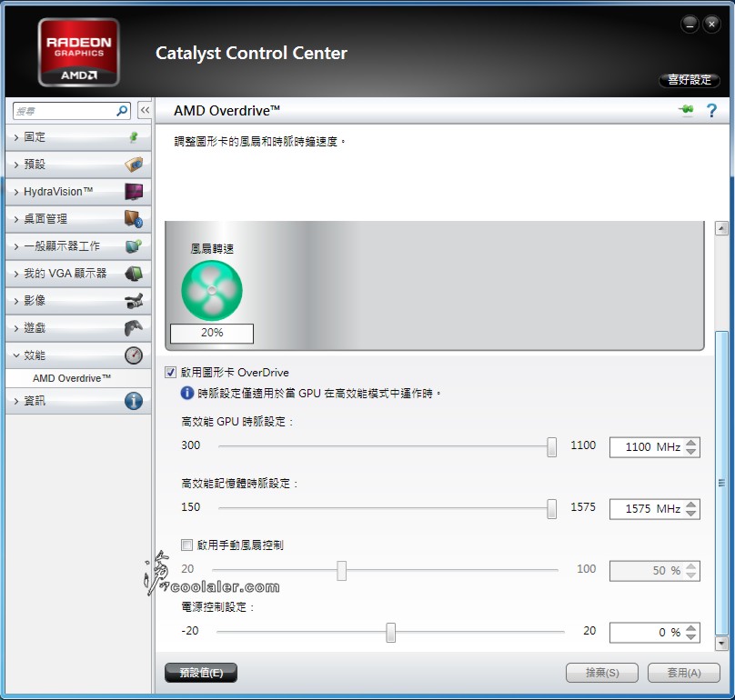This screenshot has height=700, width=735.
Task: Click the 預設 presets icon
Action: click(134, 165)
